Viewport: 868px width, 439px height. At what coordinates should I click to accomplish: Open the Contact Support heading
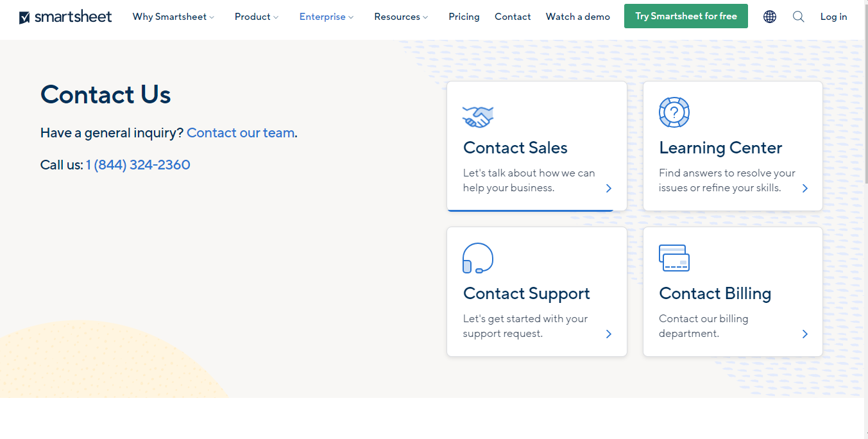click(527, 293)
